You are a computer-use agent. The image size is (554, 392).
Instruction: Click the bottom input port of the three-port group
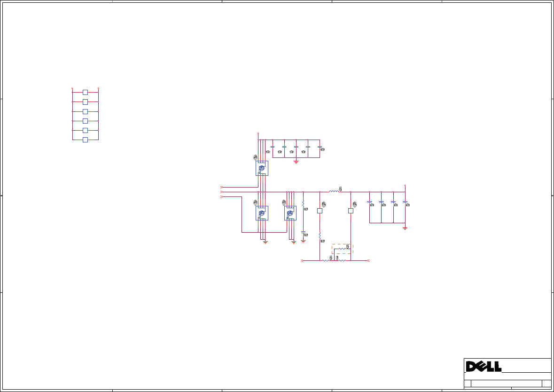pos(221,196)
